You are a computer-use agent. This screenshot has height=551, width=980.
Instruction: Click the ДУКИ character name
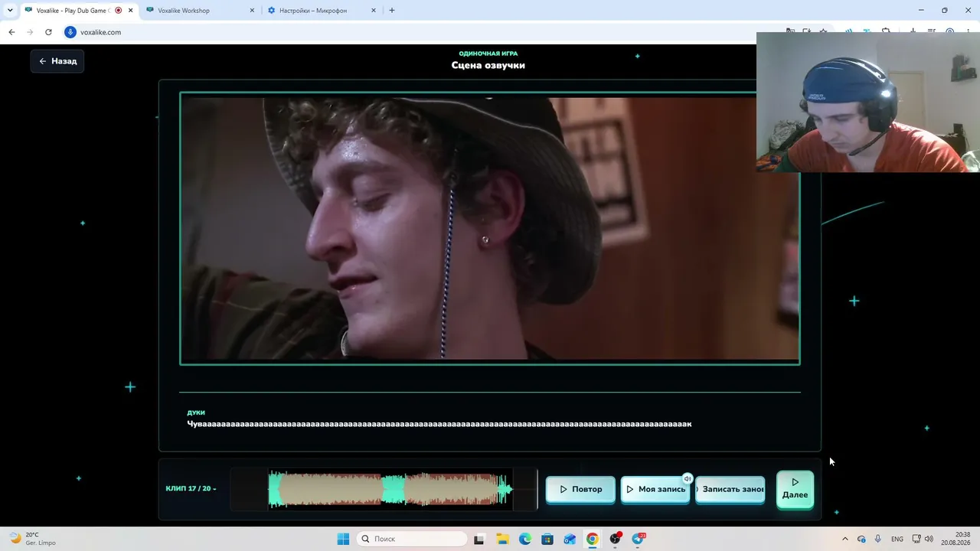(x=196, y=412)
